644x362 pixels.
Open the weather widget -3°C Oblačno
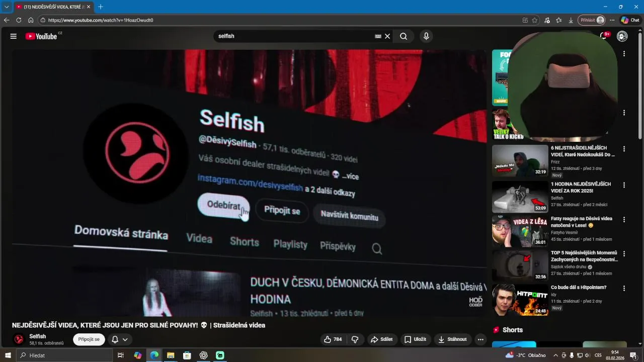(525, 355)
